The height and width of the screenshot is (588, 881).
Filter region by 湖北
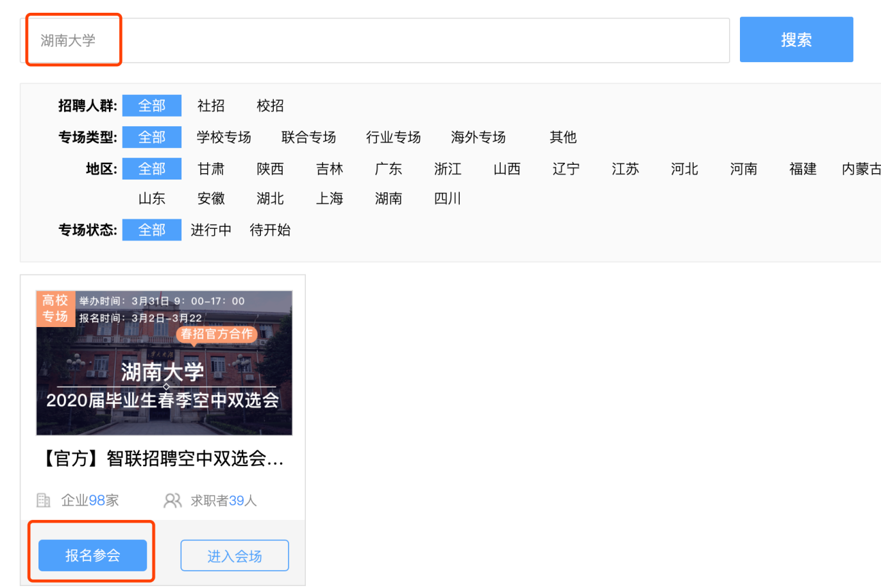click(x=270, y=199)
